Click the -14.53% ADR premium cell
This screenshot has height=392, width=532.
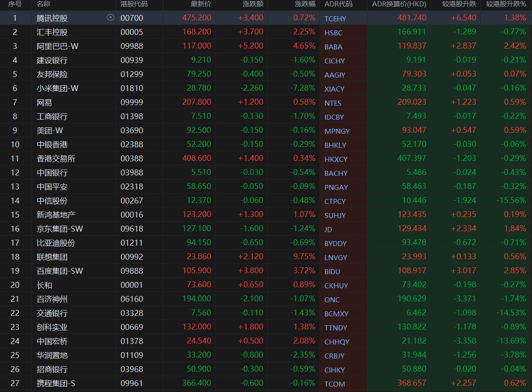pos(511,313)
